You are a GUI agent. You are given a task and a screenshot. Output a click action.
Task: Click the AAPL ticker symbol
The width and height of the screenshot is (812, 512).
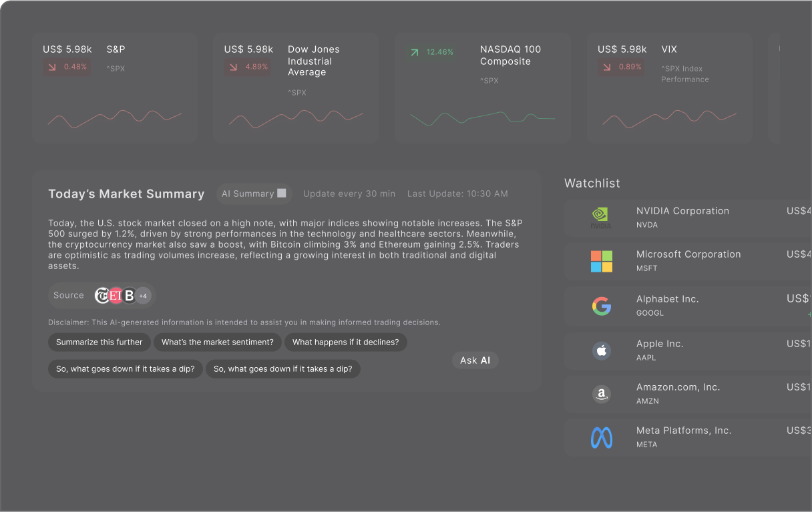[x=646, y=358]
